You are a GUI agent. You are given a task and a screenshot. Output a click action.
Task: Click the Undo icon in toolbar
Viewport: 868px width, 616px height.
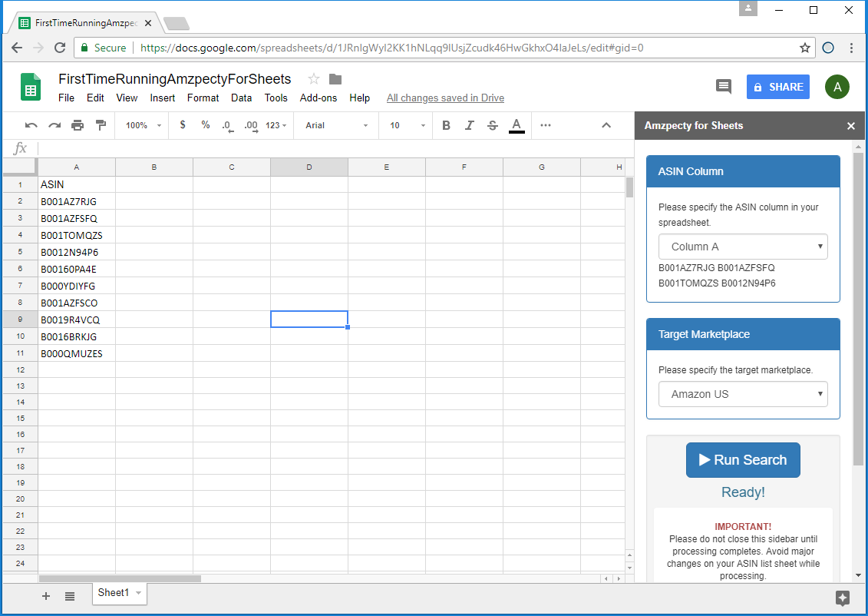click(x=31, y=125)
